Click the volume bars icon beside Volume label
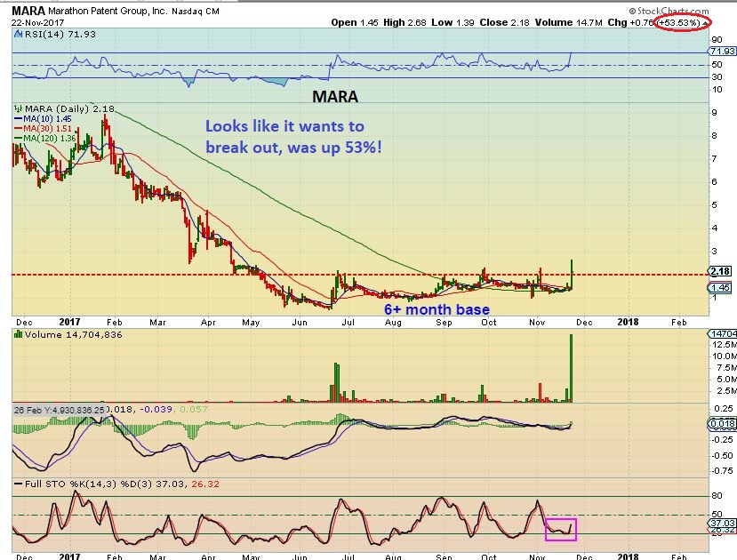The image size is (737, 560). [x=19, y=334]
